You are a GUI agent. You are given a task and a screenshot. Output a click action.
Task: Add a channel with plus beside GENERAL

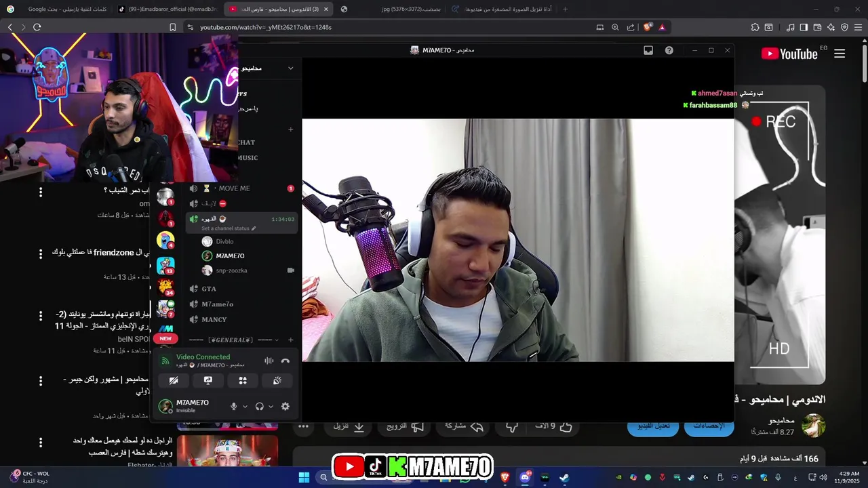coord(291,340)
